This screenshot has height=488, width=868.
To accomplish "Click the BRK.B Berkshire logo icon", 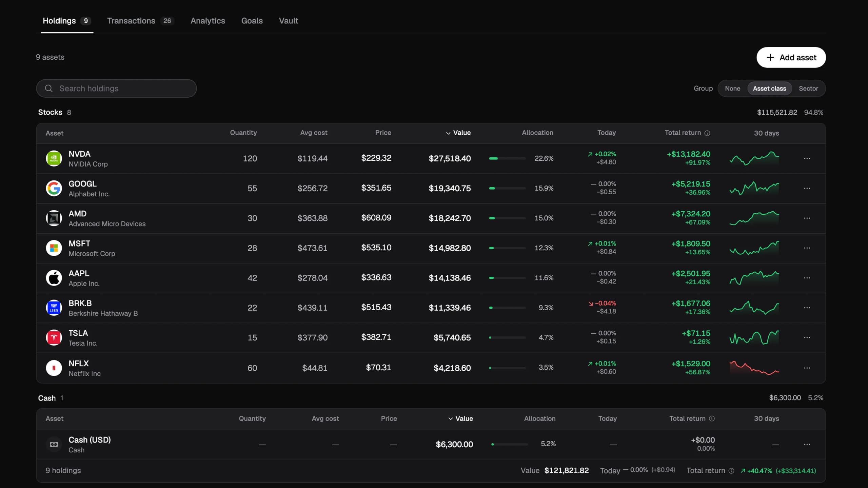I will pyautogui.click(x=54, y=308).
